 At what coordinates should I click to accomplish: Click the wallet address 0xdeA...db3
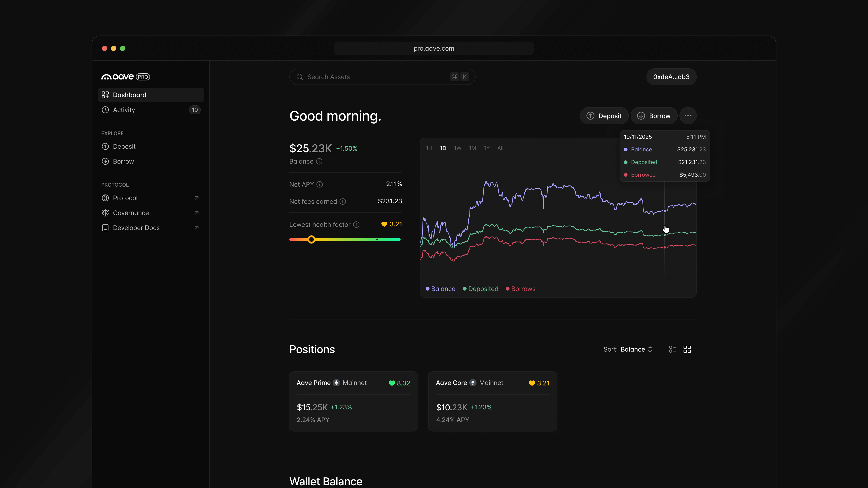[671, 77]
